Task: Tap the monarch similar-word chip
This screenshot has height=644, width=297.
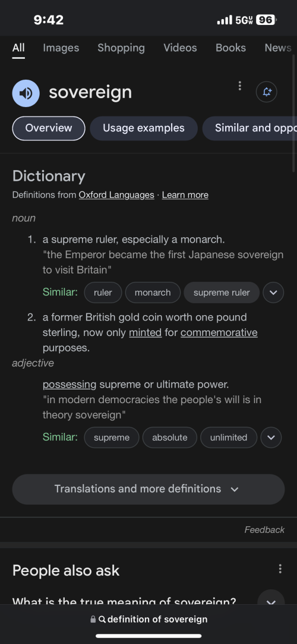Action: tap(153, 293)
